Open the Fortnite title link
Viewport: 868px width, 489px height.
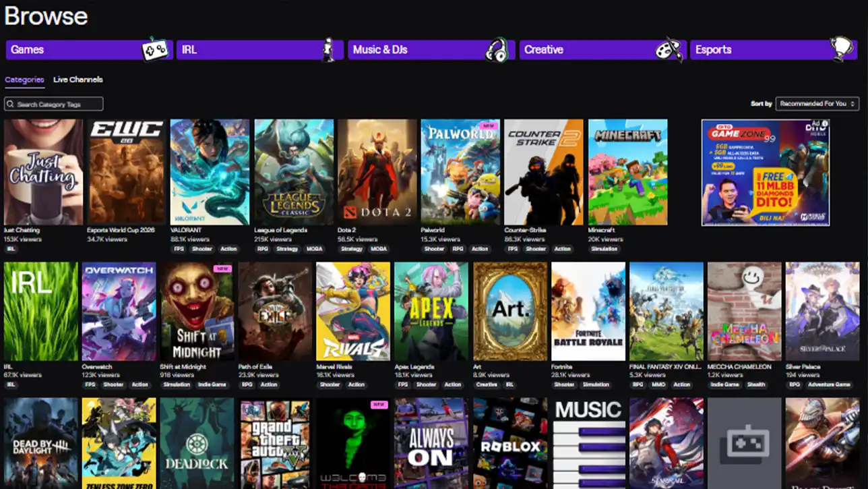pyautogui.click(x=561, y=367)
